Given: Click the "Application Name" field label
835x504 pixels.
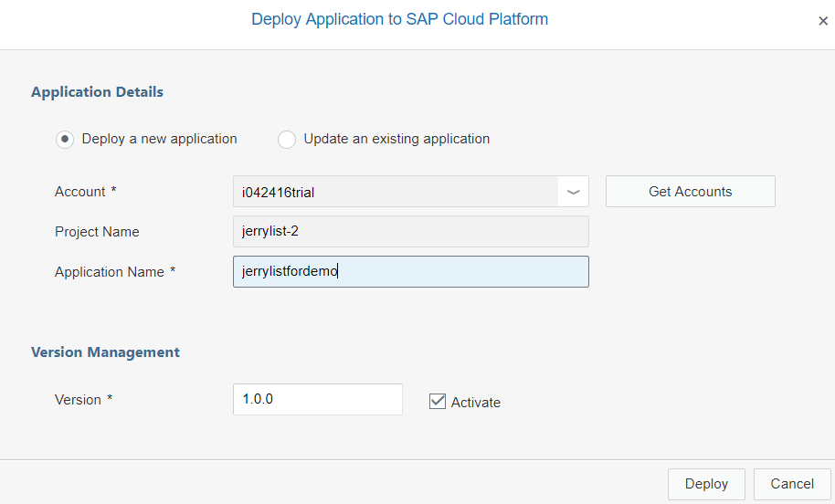Looking at the screenshot, I should point(110,272).
